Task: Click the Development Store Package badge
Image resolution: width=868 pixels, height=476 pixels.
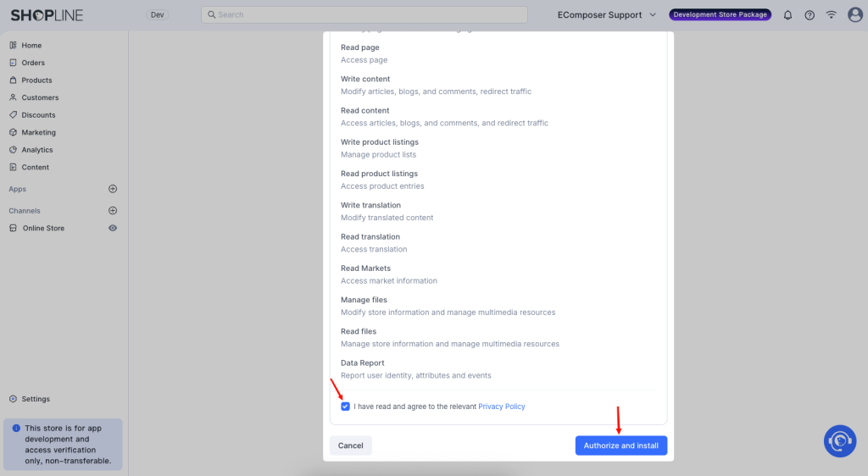Action: (x=720, y=15)
